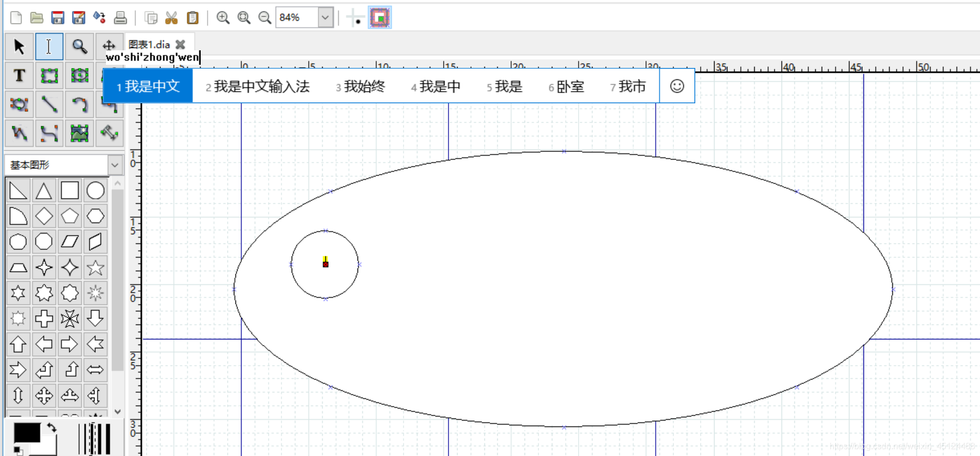The height and width of the screenshot is (456, 980).
Task: Select the Arc tool
Action: point(79,104)
